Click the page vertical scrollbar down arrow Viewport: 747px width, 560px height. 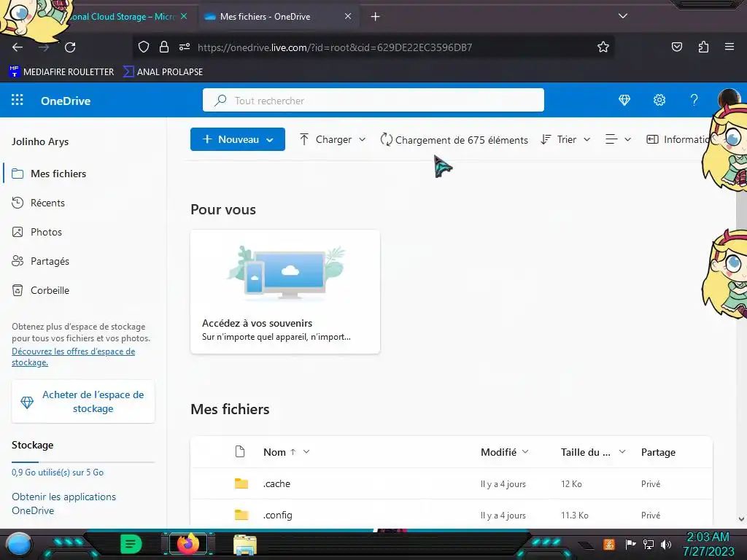pos(741,519)
